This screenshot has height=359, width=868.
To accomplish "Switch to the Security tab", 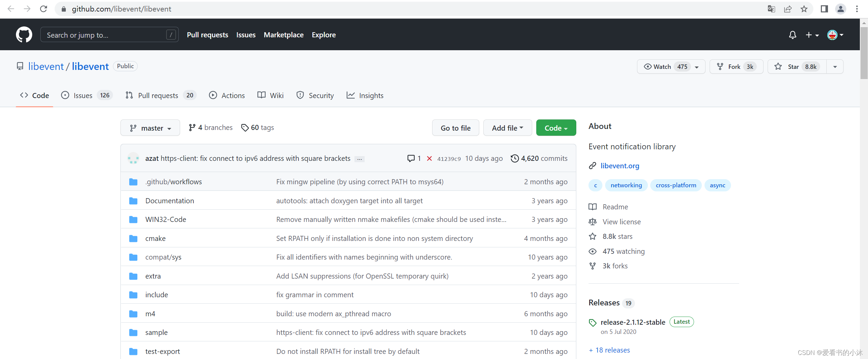I will tap(315, 95).
